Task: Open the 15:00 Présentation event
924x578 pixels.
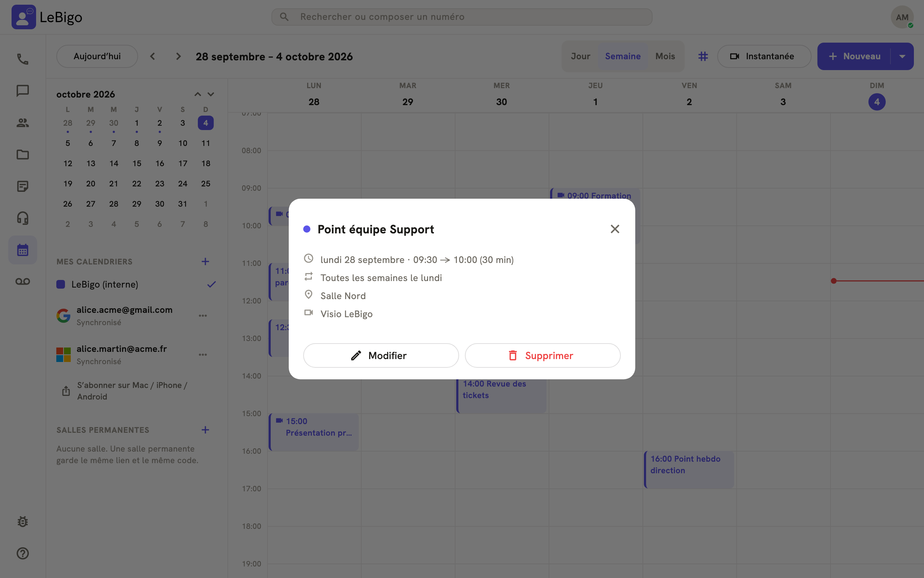Action: 314,432
